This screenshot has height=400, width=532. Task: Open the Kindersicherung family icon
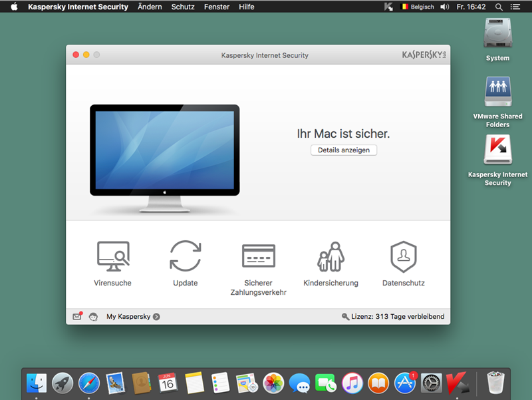point(331,256)
